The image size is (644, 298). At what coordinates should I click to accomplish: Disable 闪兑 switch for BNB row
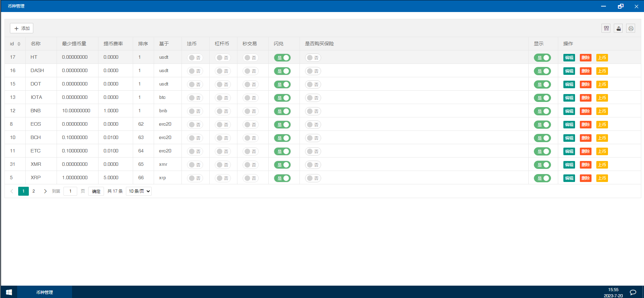click(282, 111)
